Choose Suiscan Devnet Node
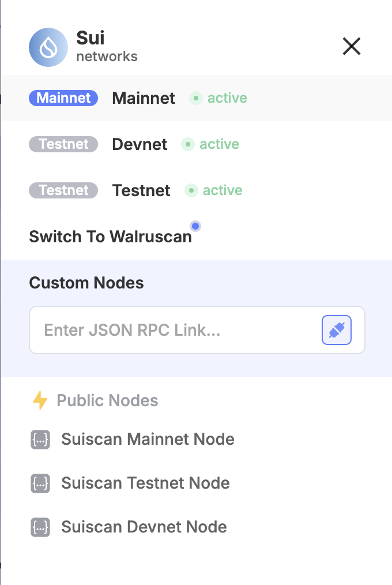This screenshot has width=392, height=585. click(x=144, y=527)
